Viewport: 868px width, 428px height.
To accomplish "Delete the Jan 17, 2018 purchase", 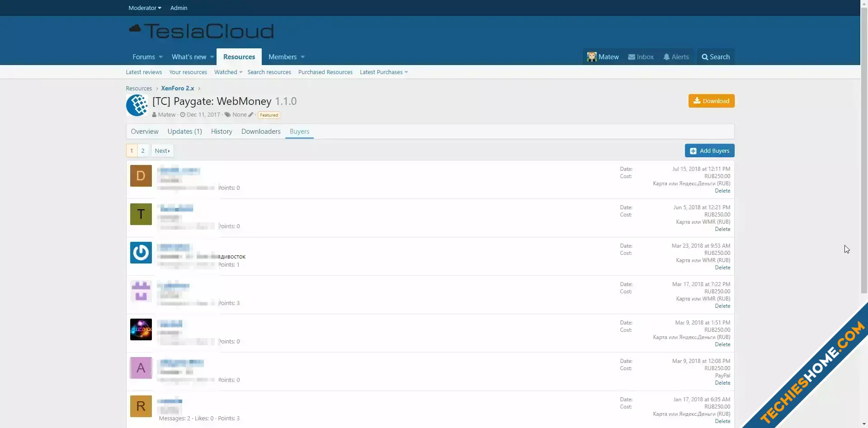I will (x=722, y=421).
